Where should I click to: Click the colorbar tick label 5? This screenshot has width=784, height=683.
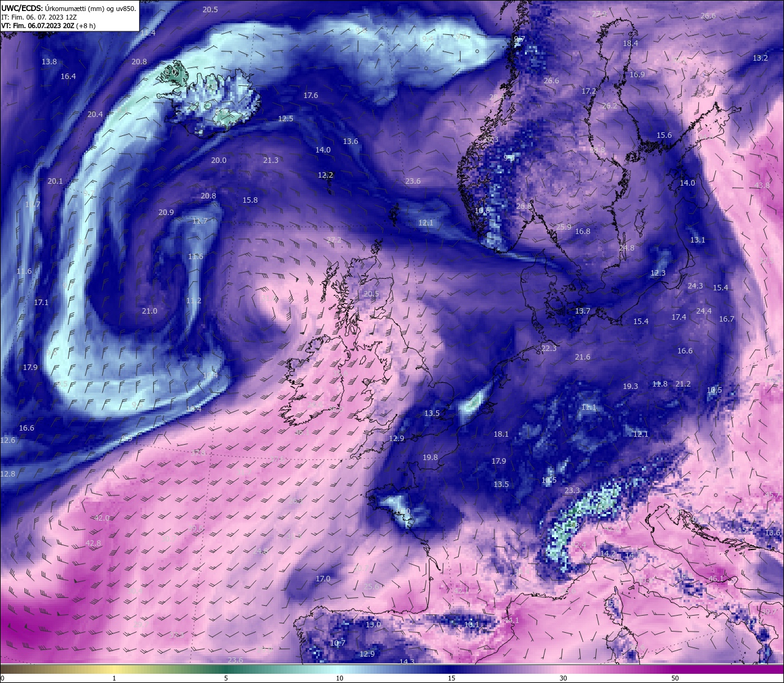tap(226, 678)
